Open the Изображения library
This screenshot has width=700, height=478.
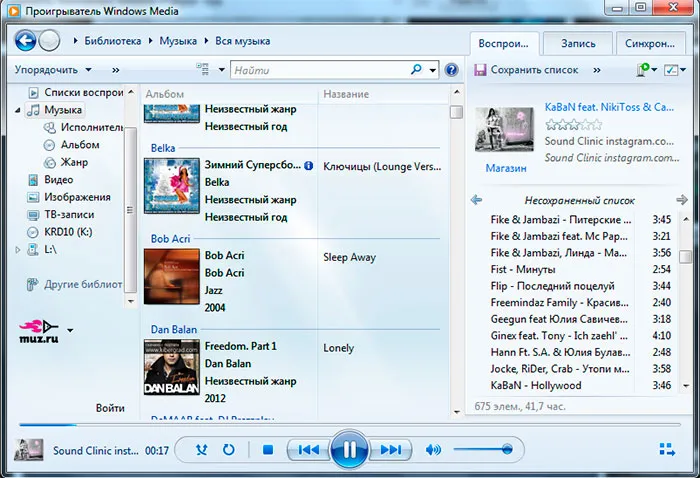(69, 197)
